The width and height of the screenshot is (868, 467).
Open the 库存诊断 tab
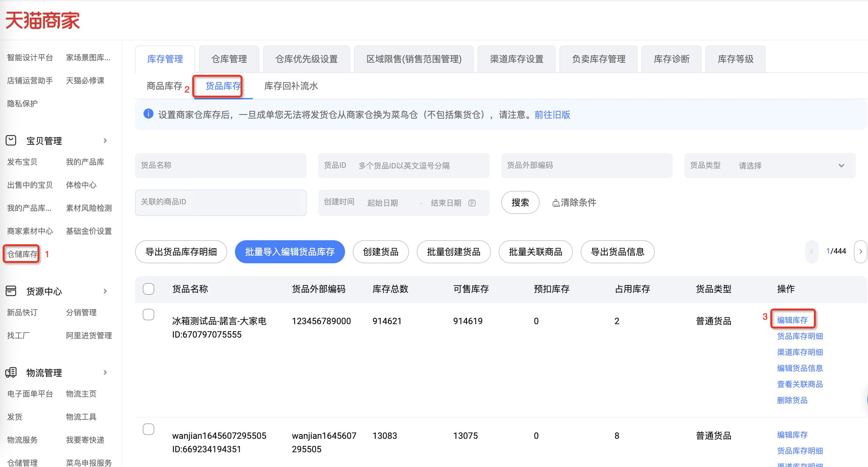tap(671, 59)
